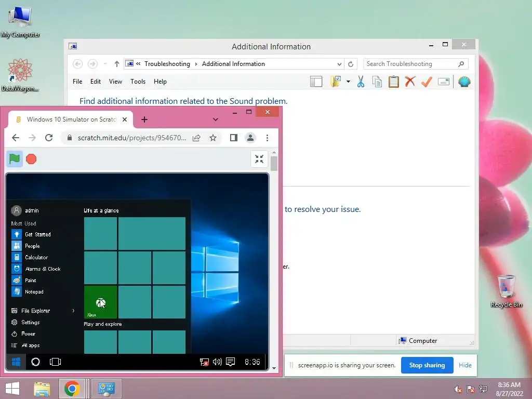Image resolution: width=532 pixels, height=399 pixels.
Task: Open the folder options dropdown arrow
Action: coord(348,82)
